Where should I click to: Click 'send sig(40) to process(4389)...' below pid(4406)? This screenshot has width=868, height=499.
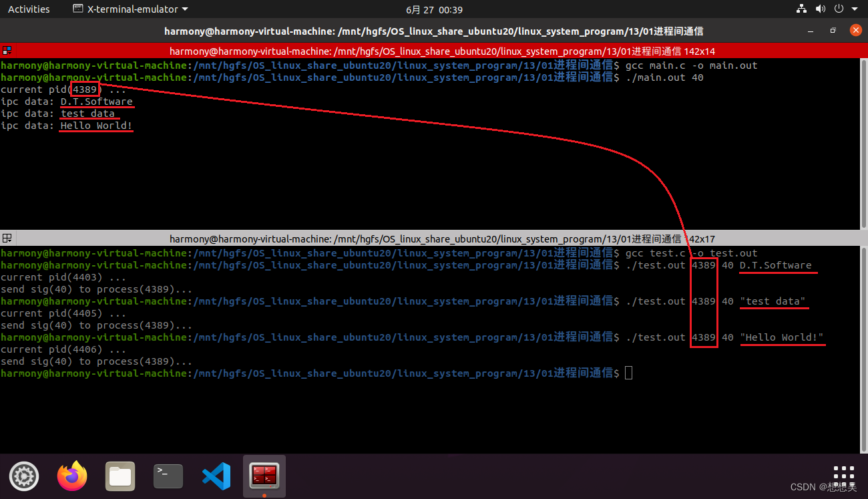[x=97, y=361]
